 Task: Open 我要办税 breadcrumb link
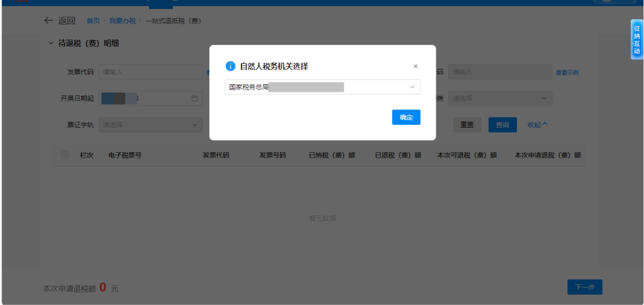pos(122,20)
